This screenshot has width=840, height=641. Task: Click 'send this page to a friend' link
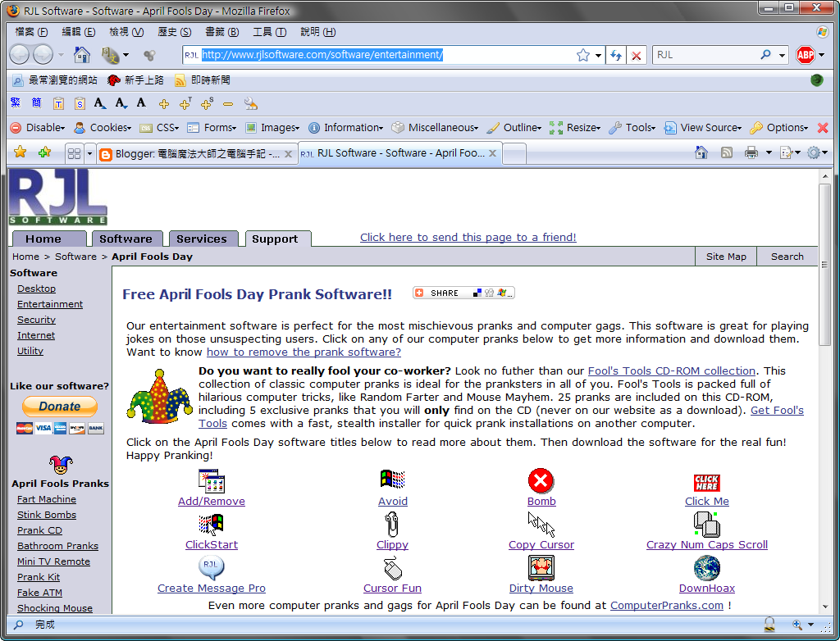click(x=468, y=237)
